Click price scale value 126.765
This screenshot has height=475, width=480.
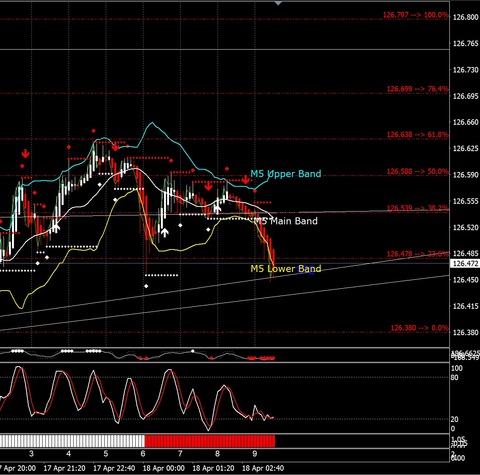(466, 43)
